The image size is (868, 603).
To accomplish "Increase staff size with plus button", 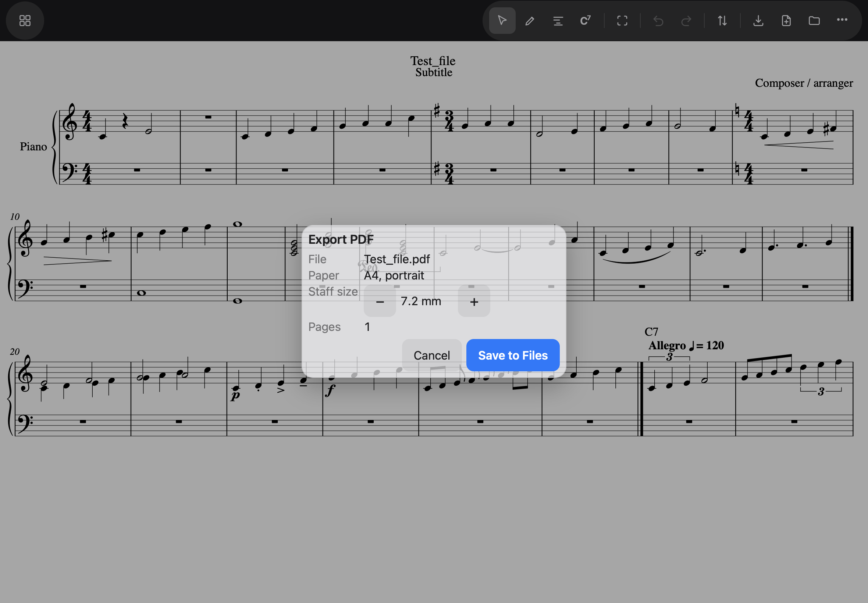I will (x=474, y=301).
